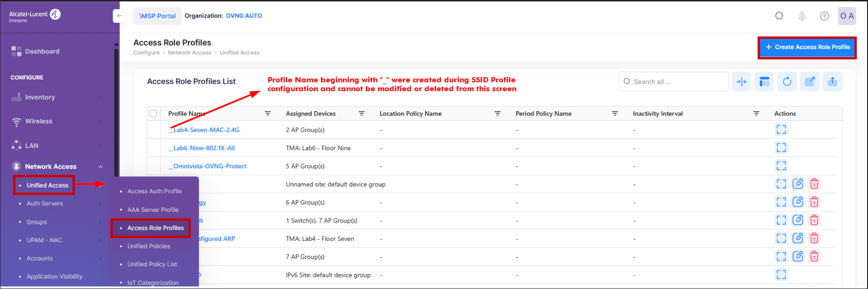Click the notifications bell icon
The image size is (868, 289).
802,16
